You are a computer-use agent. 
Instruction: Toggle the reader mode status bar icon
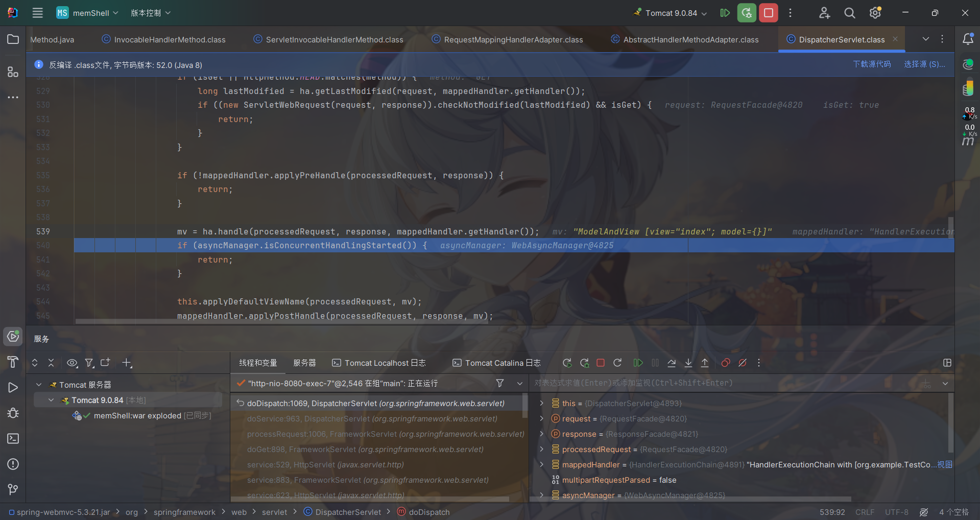(x=924, y=512)
